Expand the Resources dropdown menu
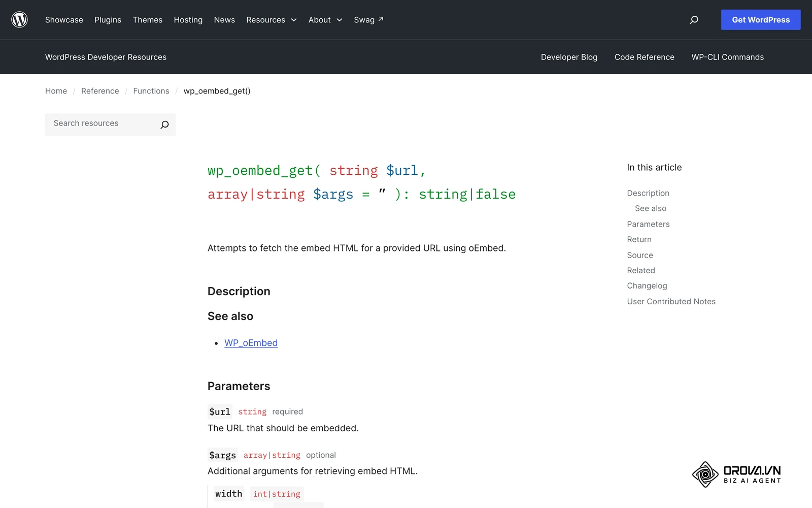The width and height of the screenshot is (812, 508). coord(272,20)
